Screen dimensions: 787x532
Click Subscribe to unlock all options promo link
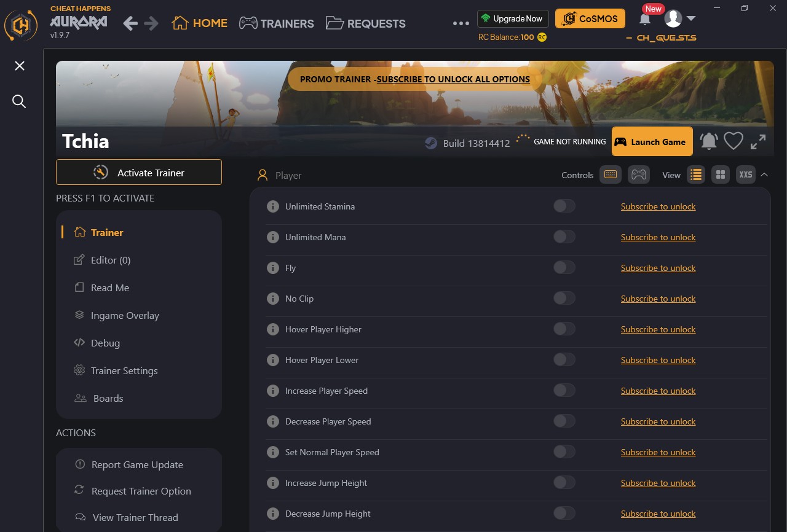[x=453, y=79]
